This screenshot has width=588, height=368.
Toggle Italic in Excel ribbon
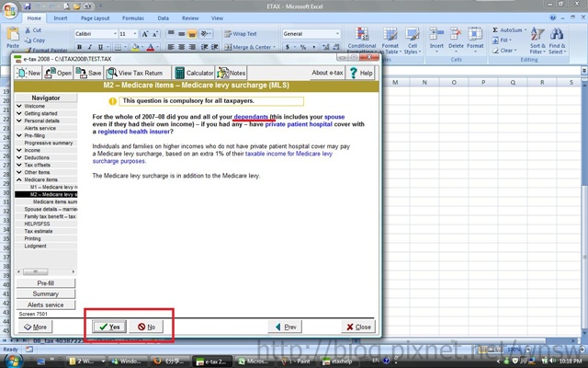click(x=90, y=47)
